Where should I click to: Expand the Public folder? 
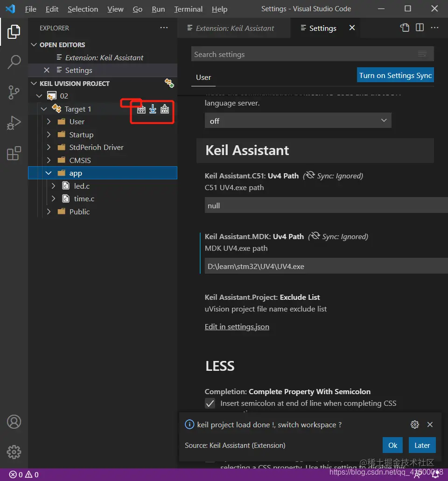tap(49, 212)
